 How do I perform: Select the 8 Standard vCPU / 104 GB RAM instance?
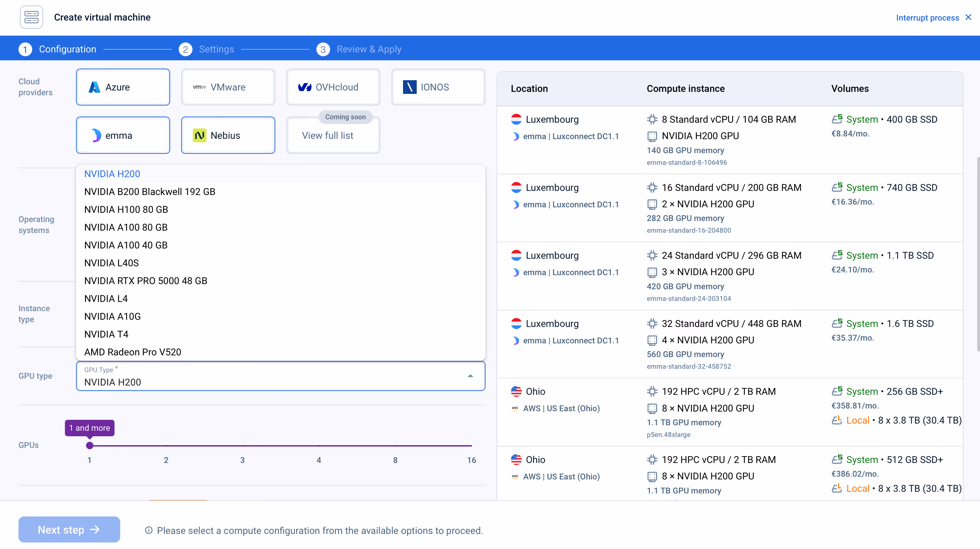pyautogui.click(x=730, y=140)
